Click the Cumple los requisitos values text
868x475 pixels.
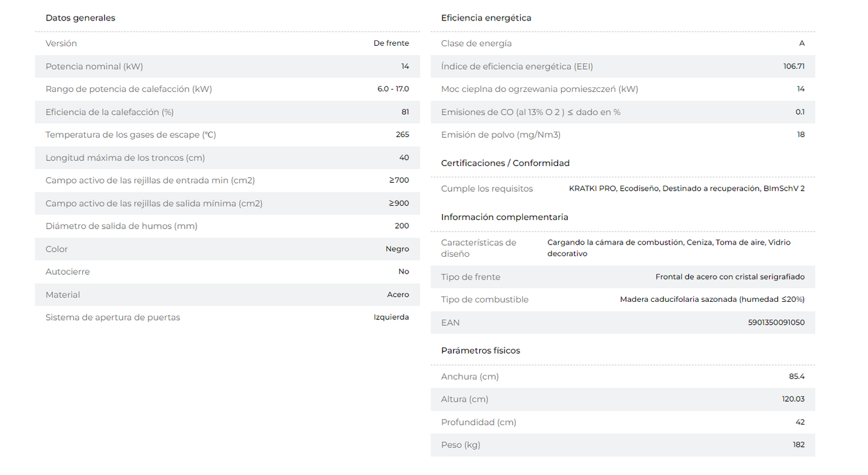point(687,189)
